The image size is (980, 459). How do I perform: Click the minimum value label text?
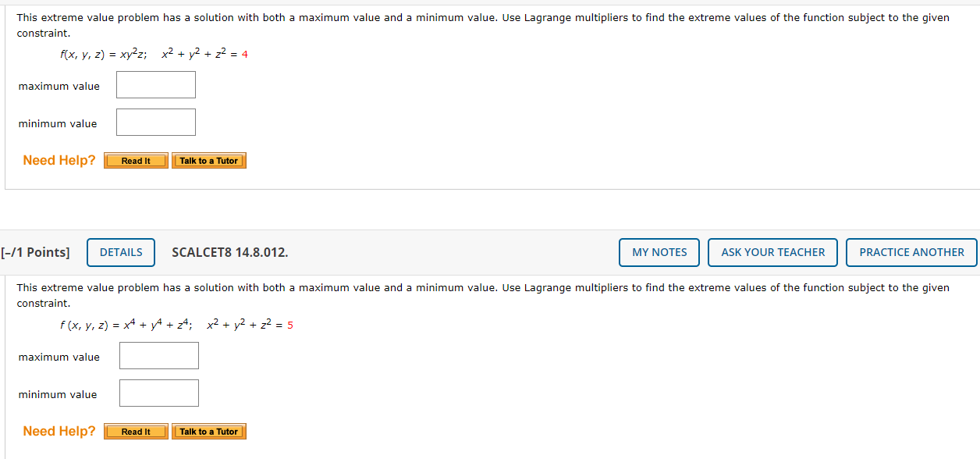[57, 123]
